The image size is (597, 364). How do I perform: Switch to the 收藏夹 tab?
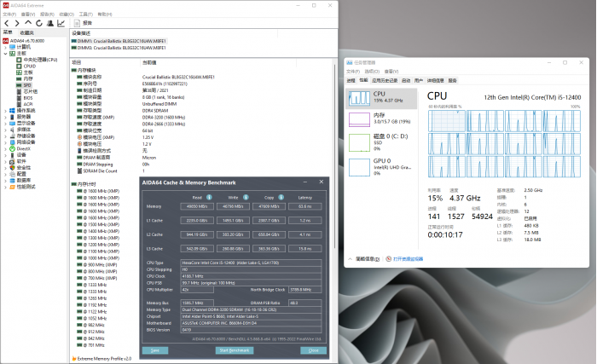(26, 32)
